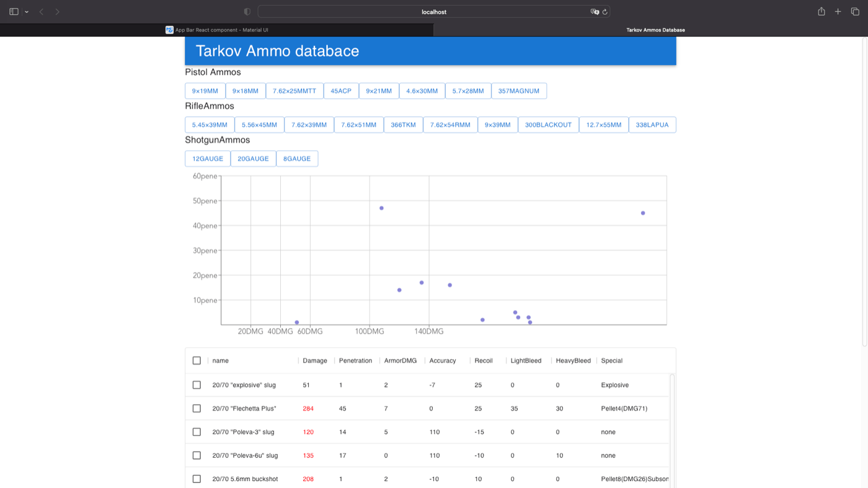The height and width of the screenshot is (488, 868).
Task: Go forward with the browser forward arrow
Action: [x=57, y=12]
